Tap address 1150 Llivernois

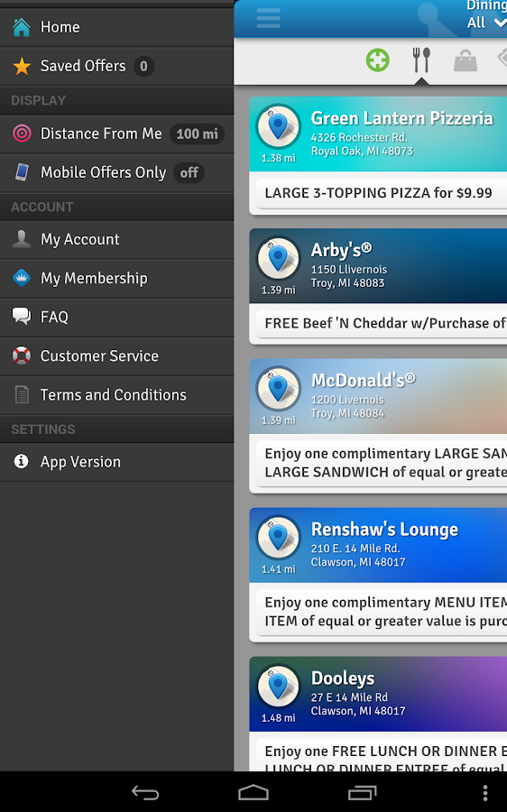click(x=348, y=269)
